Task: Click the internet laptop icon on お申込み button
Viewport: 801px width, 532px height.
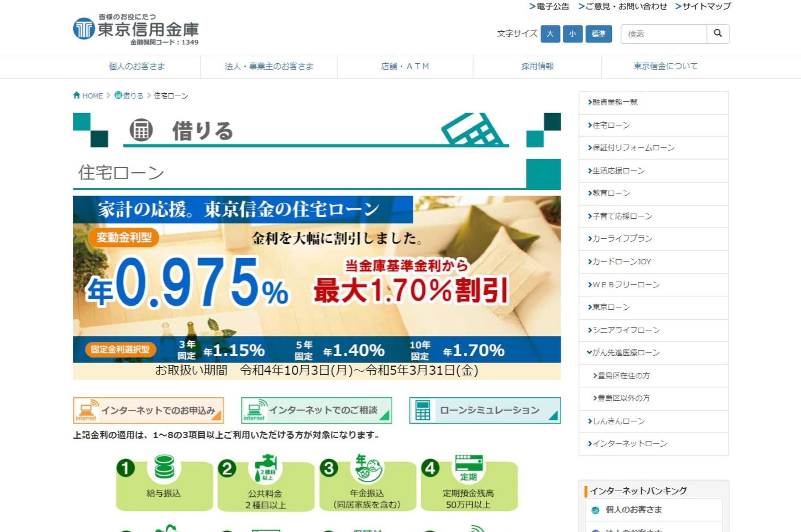Action: (x=86, y=410)
